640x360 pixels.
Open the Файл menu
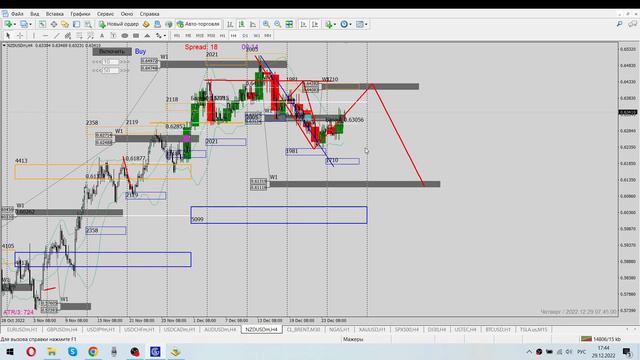[17, 14]
